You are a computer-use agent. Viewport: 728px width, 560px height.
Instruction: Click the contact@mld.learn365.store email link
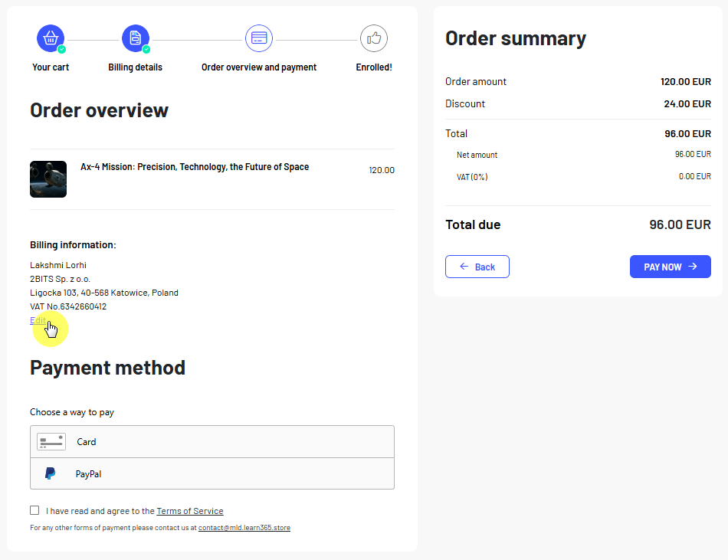point(244,528)
